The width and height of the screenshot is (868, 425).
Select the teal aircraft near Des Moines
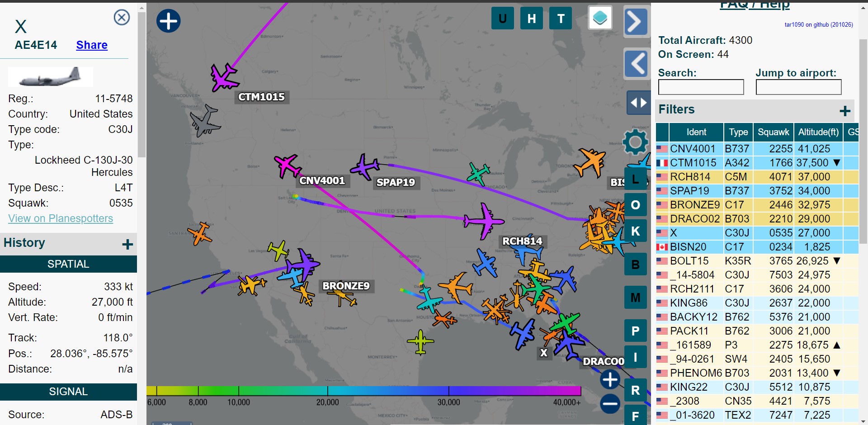pos(478,173)
